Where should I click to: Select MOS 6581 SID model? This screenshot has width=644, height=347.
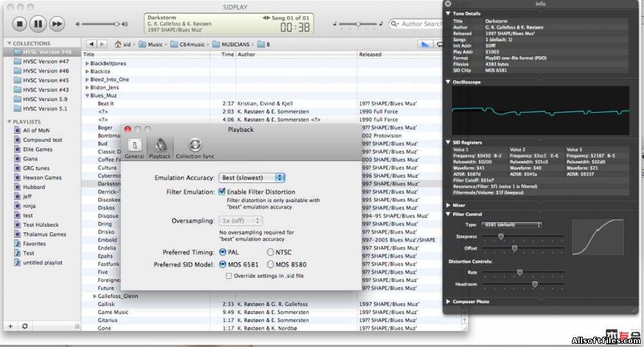click(223, 265)
